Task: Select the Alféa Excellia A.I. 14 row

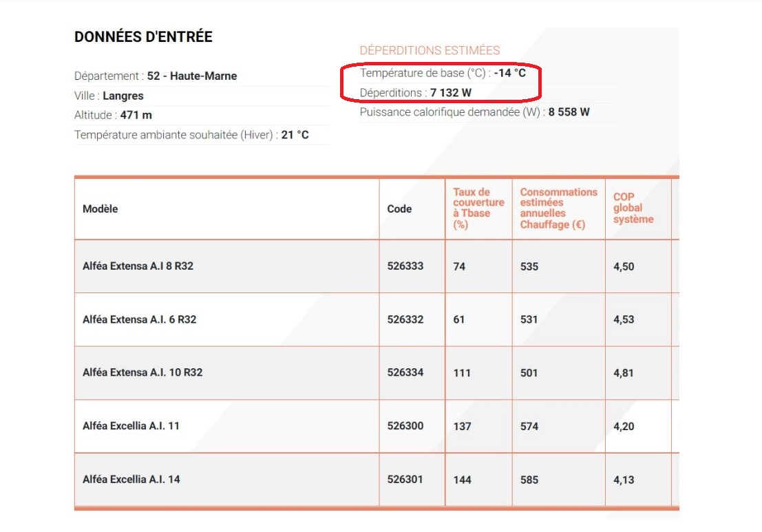Action: [131, 479]
